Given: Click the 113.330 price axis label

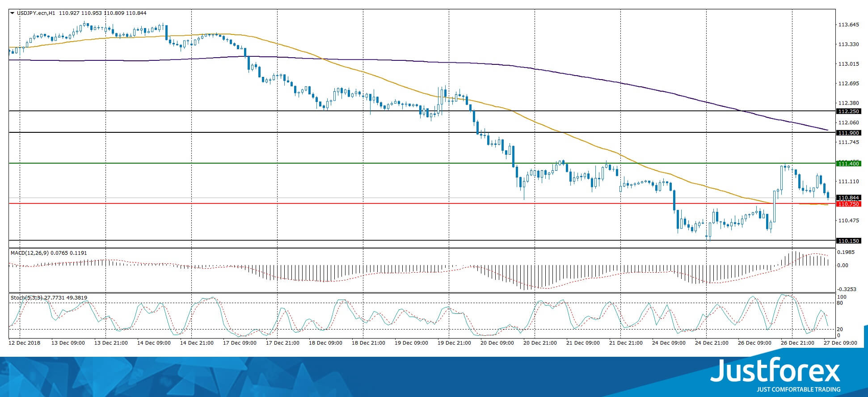Looking at the screenshot, I should click(x=849, y=44).
